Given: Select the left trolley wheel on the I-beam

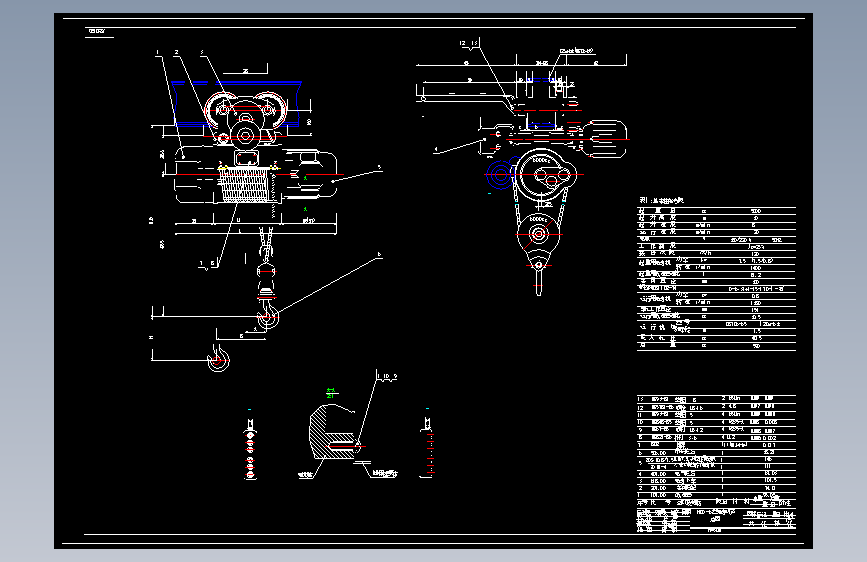Looking at the screenshot, I should pyautogui.click(x=222, y=110).
